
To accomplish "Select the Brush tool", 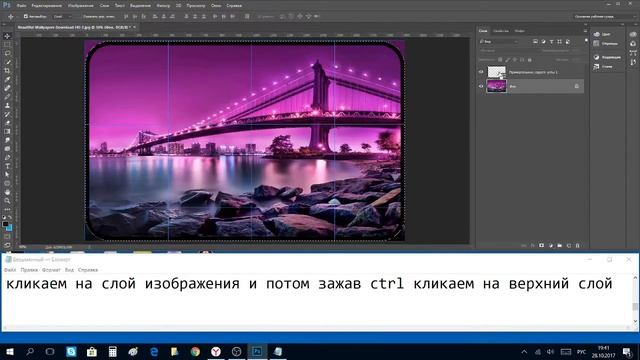I will [7, 97].
